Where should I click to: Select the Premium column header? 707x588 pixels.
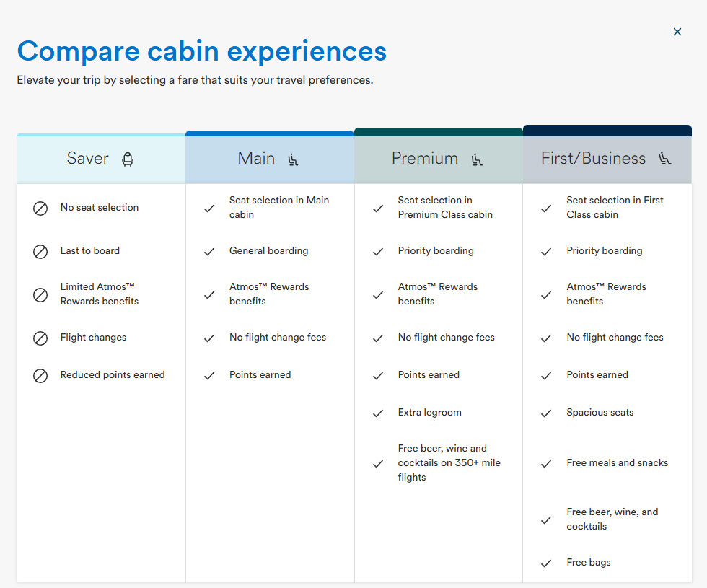click(x=425, y=159)
